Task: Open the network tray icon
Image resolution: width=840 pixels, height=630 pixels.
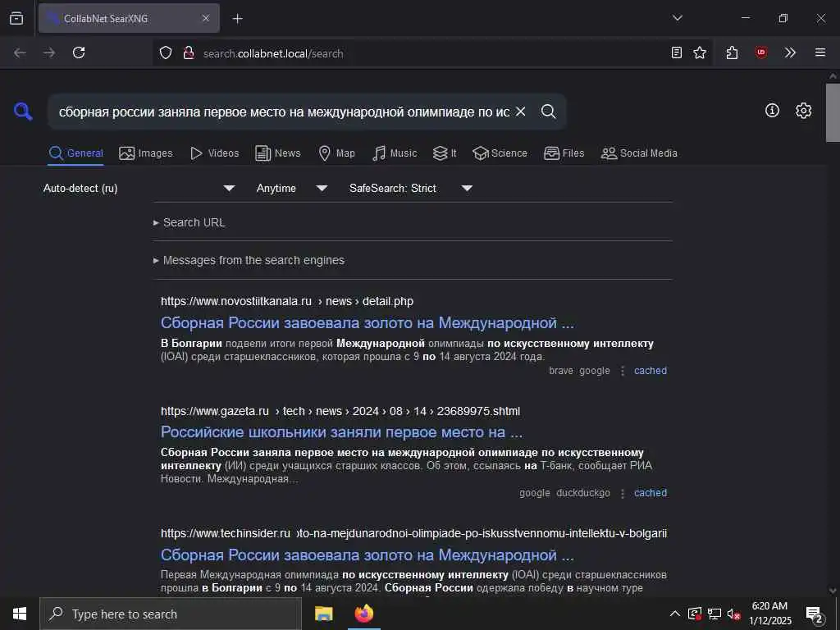Action: click(x=714, y=614)
